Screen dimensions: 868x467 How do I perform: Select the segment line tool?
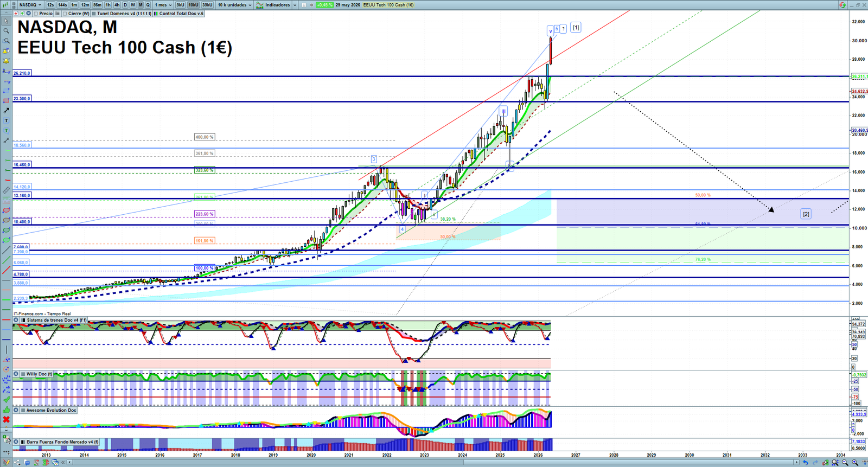pyautogui.click(x=6, y=140)
